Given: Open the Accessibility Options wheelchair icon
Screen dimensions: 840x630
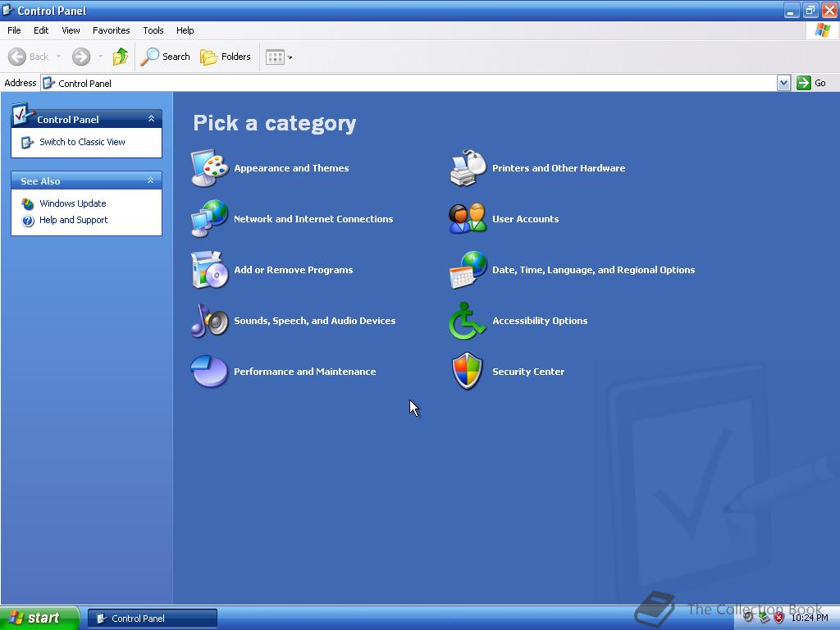Looking at the screenshot, I should (467, 321).
